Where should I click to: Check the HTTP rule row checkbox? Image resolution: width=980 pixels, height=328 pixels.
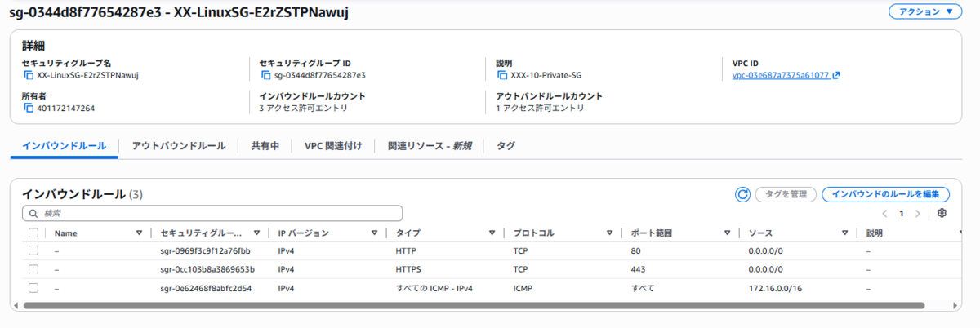click(x=33, y=250)
